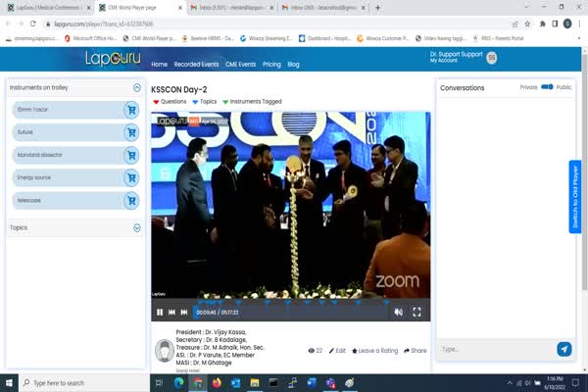
Task: Open My Account link
Action: (x=444, y=61)
